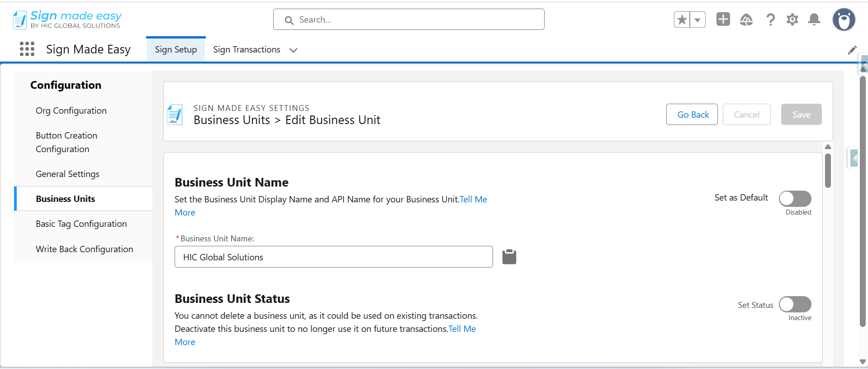
Task: Open the Trailhead guidance icon
Action: point(746,19)
